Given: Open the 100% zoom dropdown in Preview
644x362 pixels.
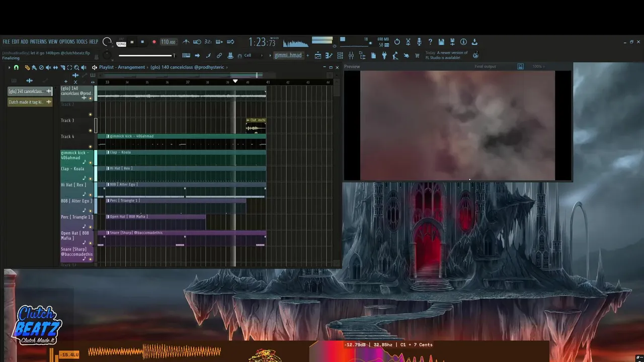Looking at the screenshot, I should tap(538, 66).
